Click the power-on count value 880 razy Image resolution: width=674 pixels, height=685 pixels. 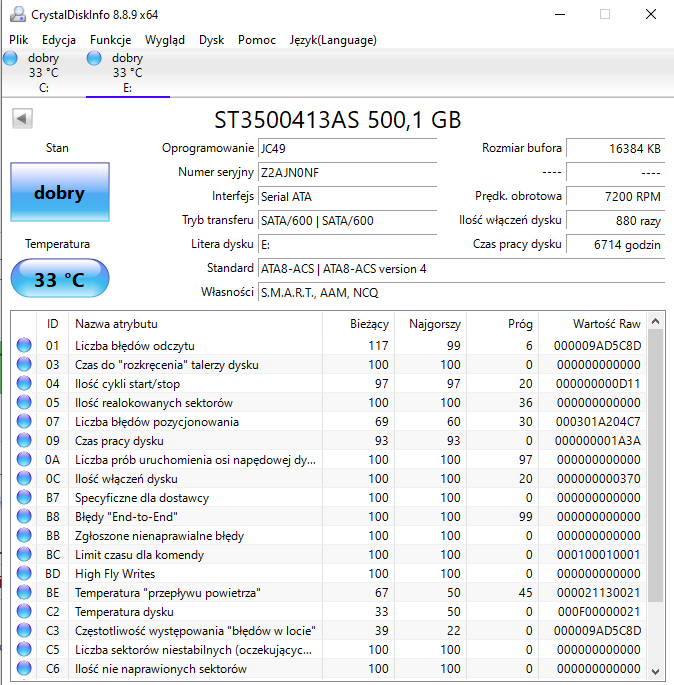(x=615, y=221)
